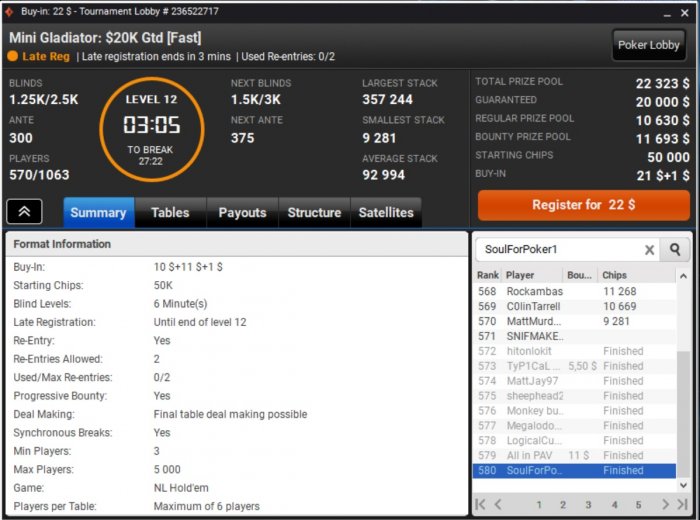Close the tournament lobby window
Screen dimensions: 700x520
pos(685,13)
